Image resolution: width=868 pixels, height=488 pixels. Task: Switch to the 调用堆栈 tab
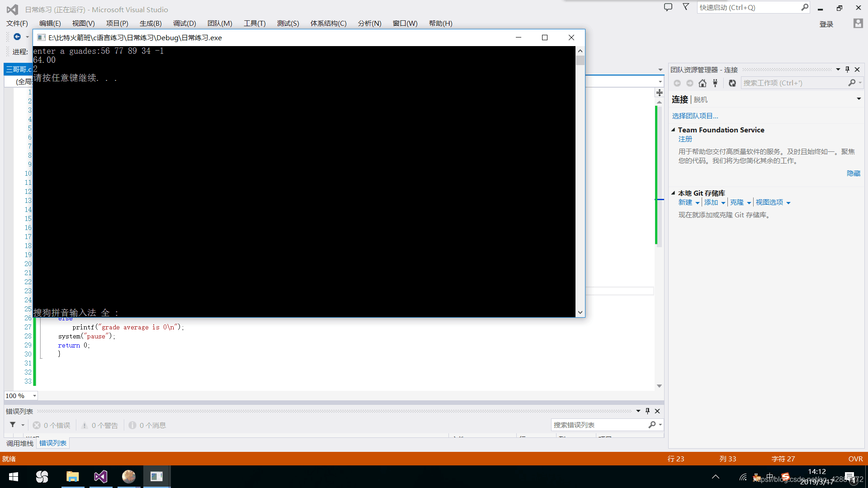coord(20,443)
